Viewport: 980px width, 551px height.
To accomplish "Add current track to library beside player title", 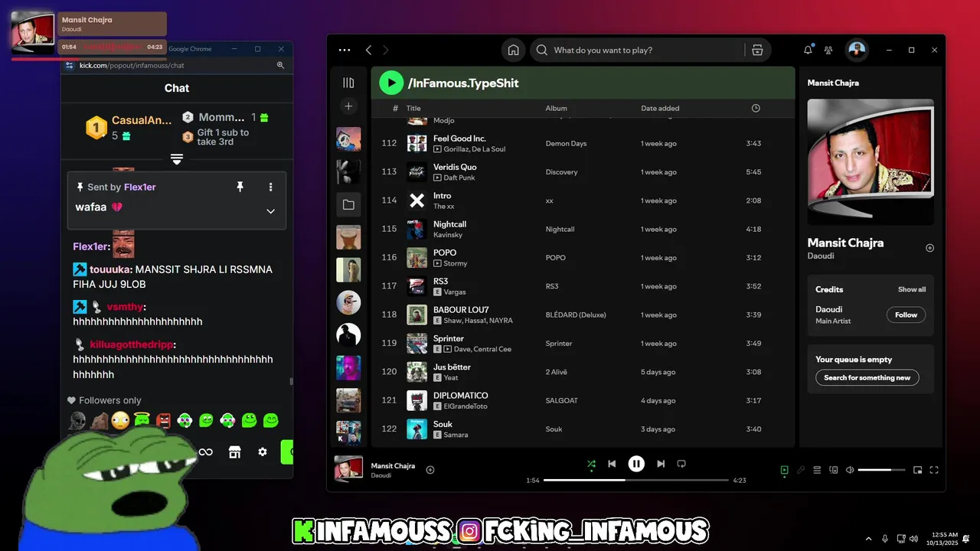I will point(430,470).
